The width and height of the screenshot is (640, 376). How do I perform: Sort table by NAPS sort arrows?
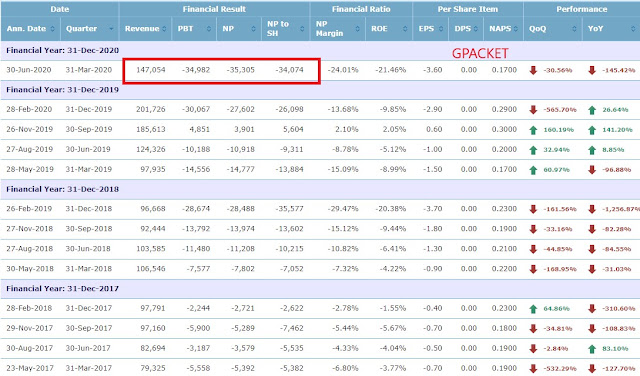[516, 29]
